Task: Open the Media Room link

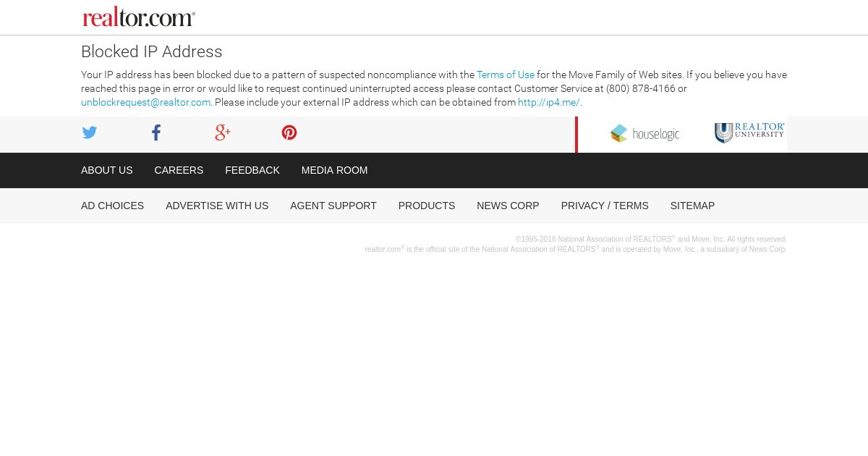Action: (334, 170)
